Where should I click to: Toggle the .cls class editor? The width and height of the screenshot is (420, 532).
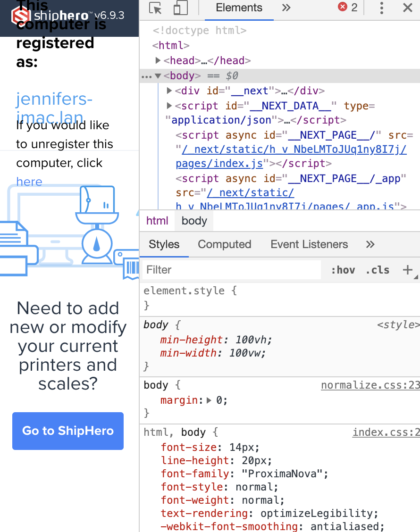tap(378, 270)
